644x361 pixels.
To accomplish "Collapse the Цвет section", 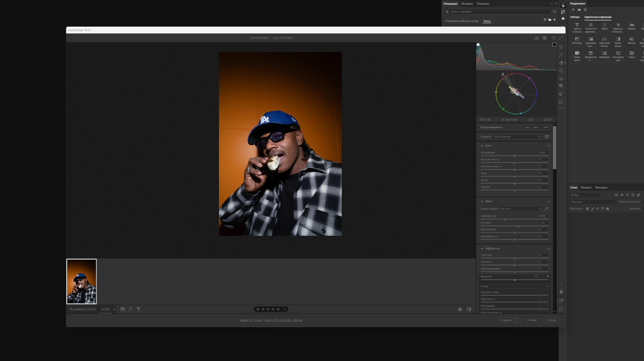I will [482, 201].
